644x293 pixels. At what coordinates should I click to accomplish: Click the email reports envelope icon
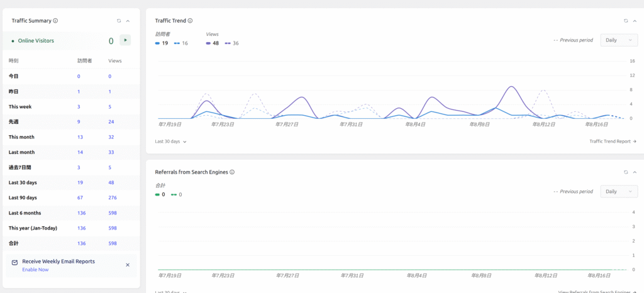pyautogui.click(x=15, y=263)
